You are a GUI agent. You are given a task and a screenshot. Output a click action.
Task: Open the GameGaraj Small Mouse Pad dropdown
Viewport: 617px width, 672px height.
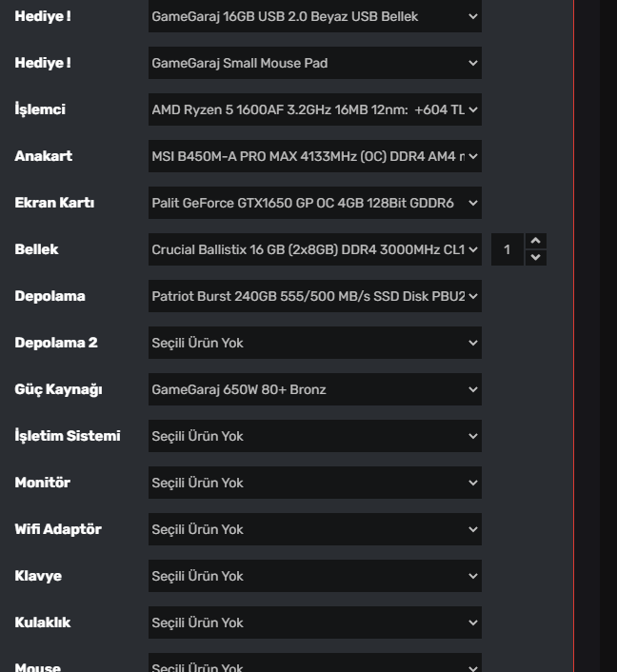coord(314,63)
